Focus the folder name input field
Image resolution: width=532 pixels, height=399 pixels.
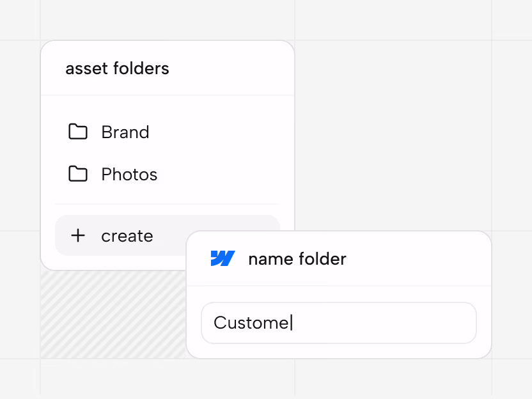tap(339, 323)
